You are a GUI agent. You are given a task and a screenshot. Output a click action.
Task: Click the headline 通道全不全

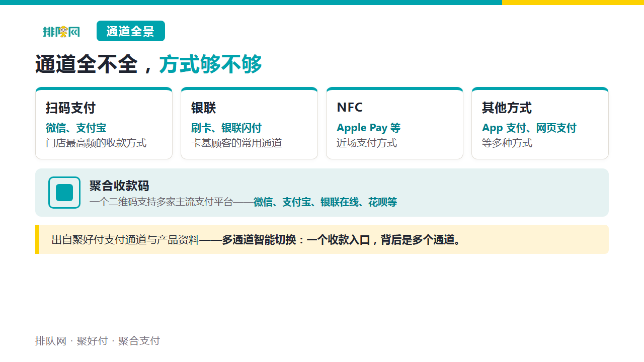pos(87,64)
